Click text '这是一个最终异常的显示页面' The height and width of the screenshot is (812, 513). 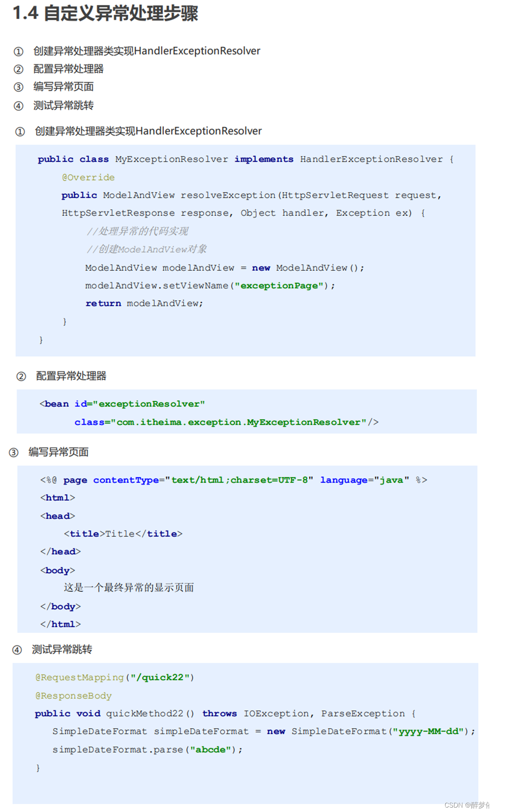pyautogui.click(x=129, y=588)
